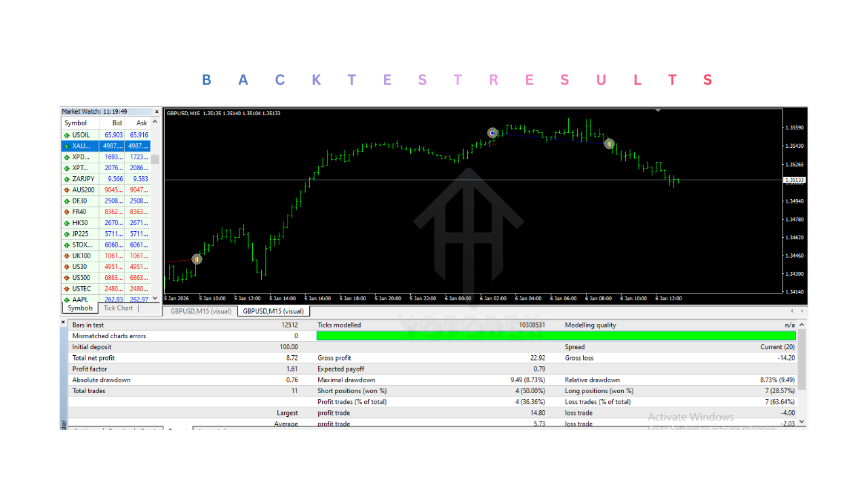Click the red arrow icon next to FR40

click(x=66, y=211)
